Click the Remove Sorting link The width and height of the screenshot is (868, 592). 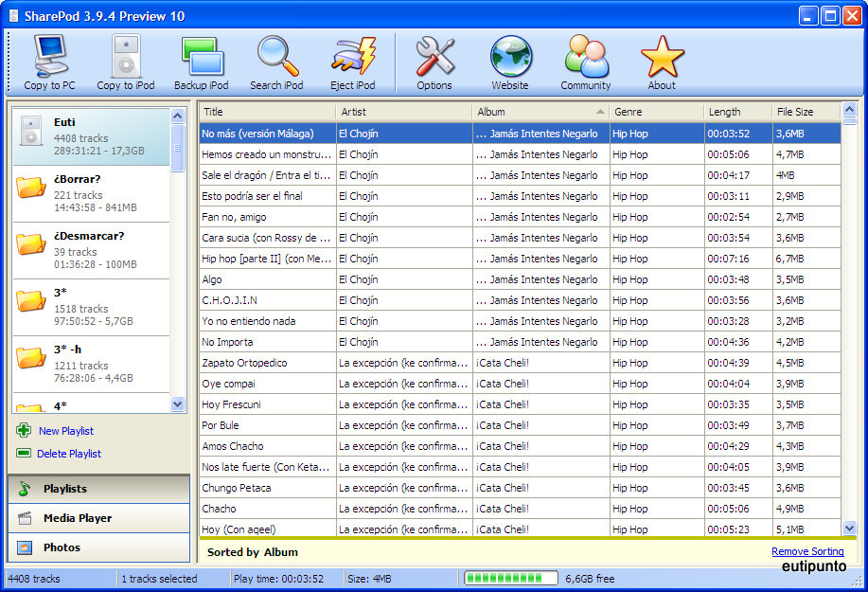pyautogui.click(x=807, y=551)
